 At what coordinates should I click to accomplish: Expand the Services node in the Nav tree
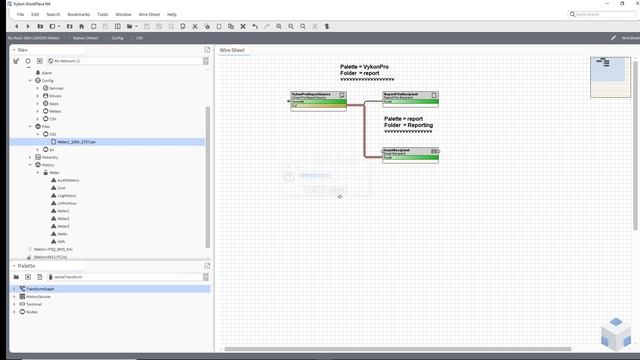tap(38, 88)
